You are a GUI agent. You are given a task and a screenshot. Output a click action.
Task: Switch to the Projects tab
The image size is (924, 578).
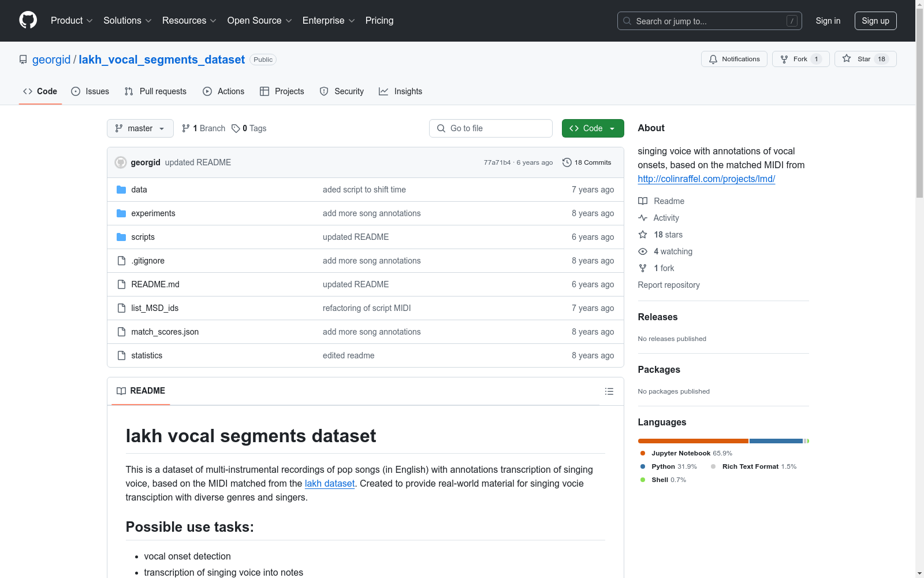282,91
